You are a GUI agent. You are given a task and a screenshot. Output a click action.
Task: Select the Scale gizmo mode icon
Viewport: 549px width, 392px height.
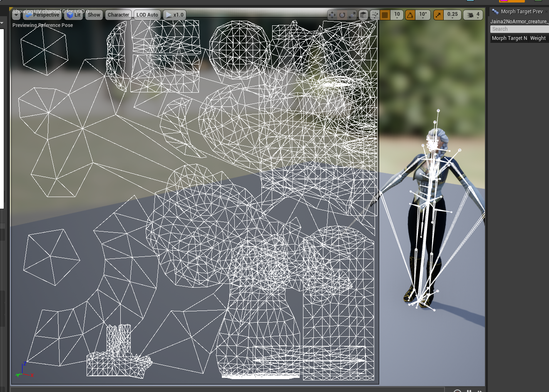tap(352, 15)
